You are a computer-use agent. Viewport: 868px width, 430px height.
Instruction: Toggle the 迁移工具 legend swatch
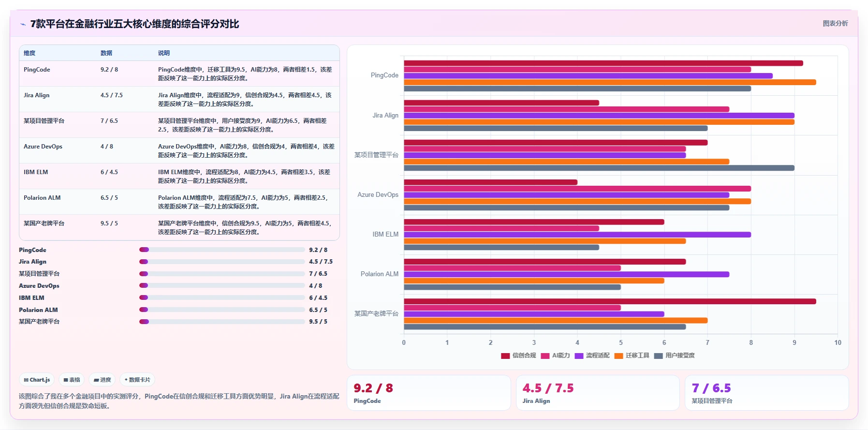(618, 356)
